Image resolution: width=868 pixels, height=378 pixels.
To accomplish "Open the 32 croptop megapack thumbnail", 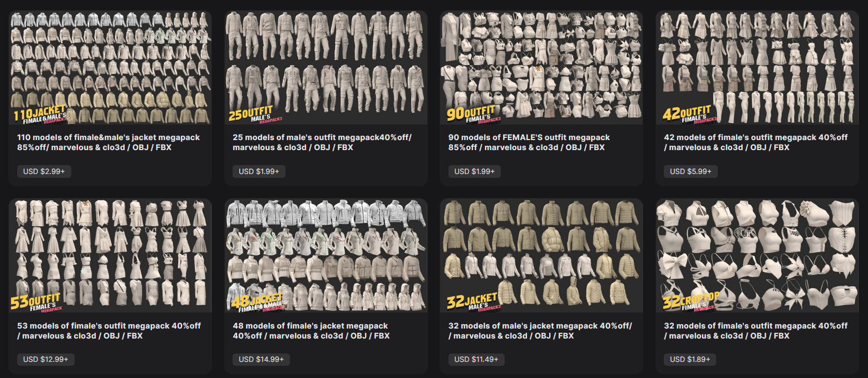I will coord(757,256).
